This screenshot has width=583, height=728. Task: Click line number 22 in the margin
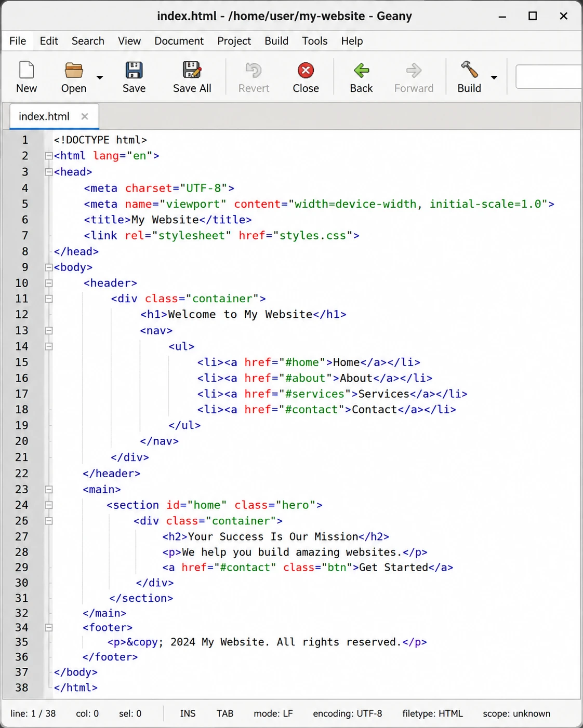click(x=21, y=473)
